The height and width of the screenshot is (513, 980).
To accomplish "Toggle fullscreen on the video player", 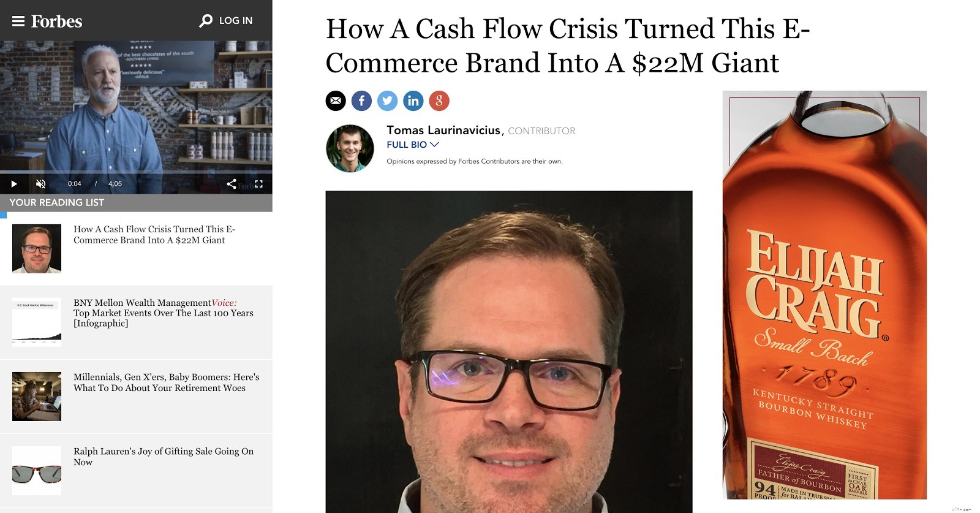I will tap(258, 183).
